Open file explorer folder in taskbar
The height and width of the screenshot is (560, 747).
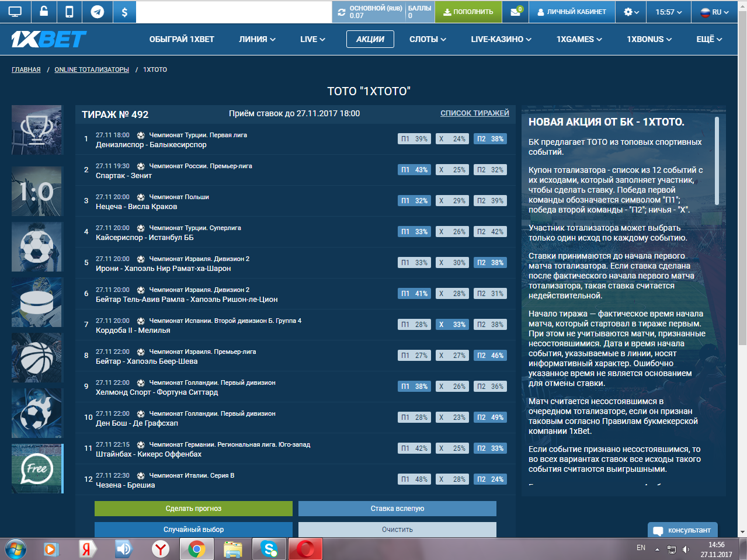(233, 549)
